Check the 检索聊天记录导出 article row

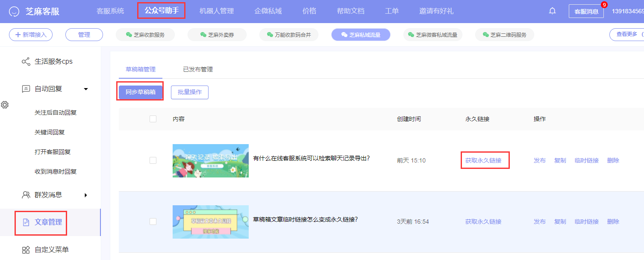click(x=153, y=160)
